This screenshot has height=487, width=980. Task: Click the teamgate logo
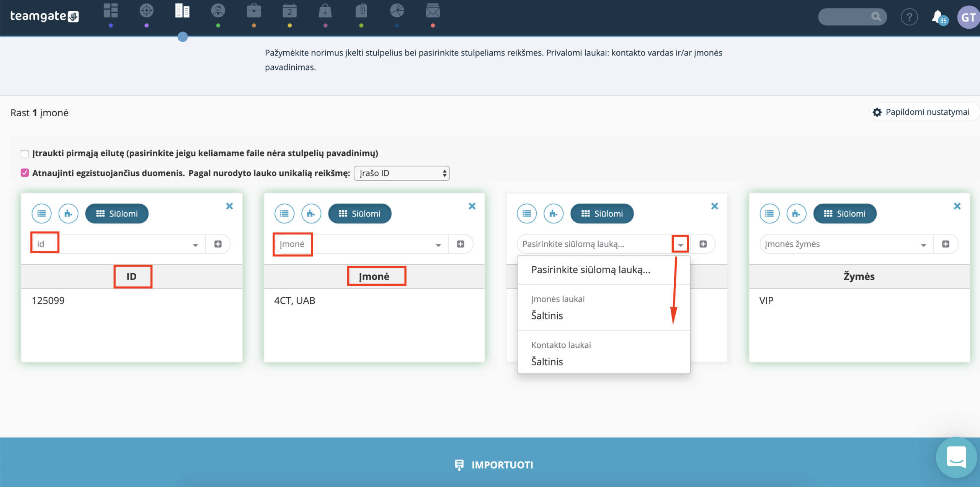point(44,16)
